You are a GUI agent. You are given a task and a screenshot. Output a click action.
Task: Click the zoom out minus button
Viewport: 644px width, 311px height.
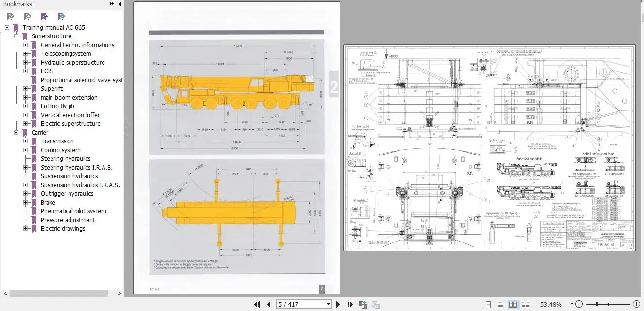(579, 304)
